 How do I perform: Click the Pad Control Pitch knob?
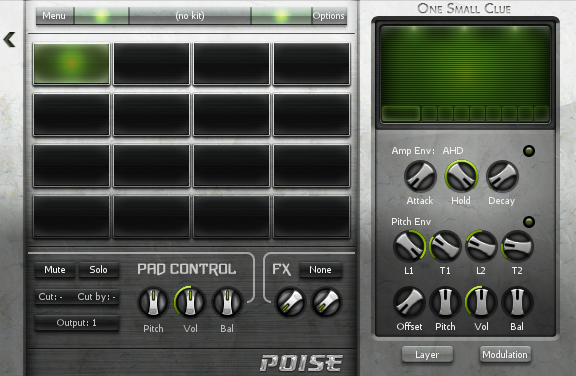153,302
